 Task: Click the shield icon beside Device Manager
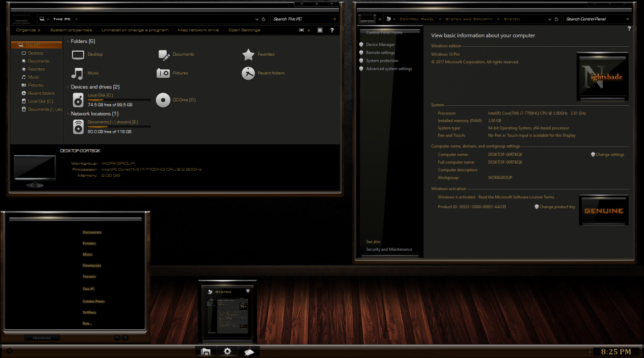coord(362,45)
